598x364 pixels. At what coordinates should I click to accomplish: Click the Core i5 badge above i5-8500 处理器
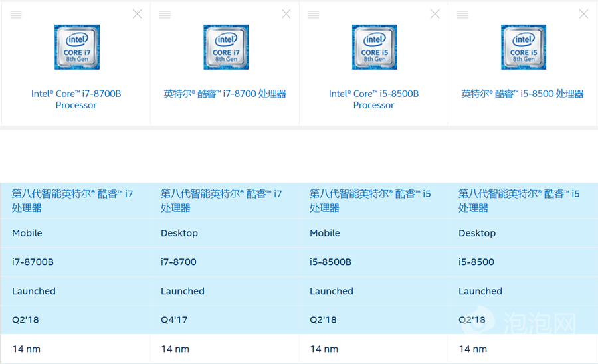click(x=524, y=47)
